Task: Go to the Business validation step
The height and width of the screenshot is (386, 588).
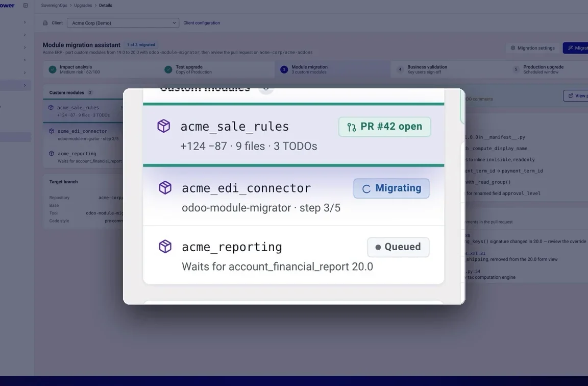Action: (x=449, y=69)
